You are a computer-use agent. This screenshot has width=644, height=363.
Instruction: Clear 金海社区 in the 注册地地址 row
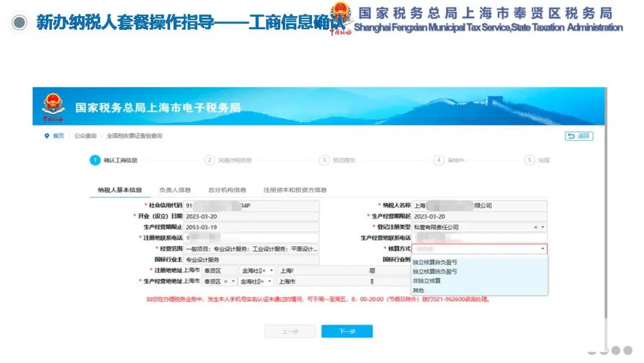[264, 270]
